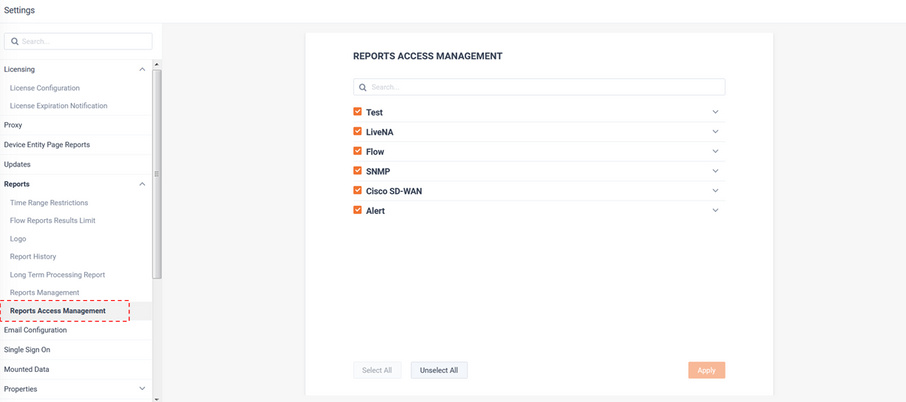Click the reports search magnifier icon
This screenshot has width=906, height=402.
pyautogui.click(x=363, y=87)
